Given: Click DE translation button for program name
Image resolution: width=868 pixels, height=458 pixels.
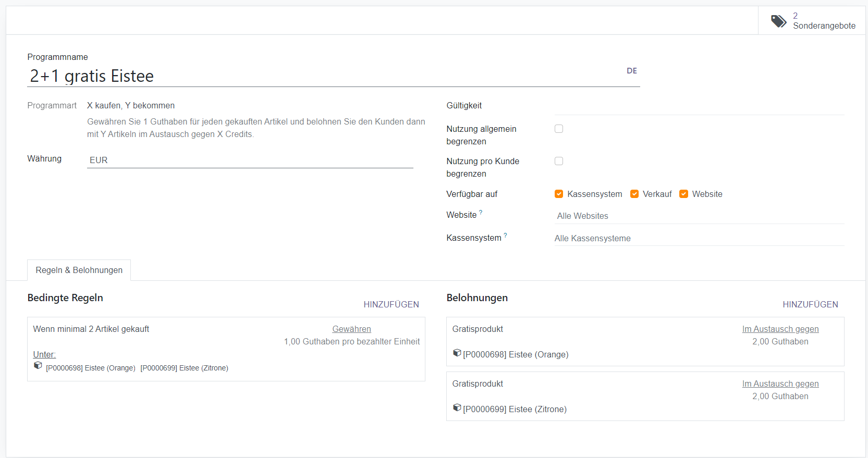Looking at the screenshot, I should click(x=631, y=71).
